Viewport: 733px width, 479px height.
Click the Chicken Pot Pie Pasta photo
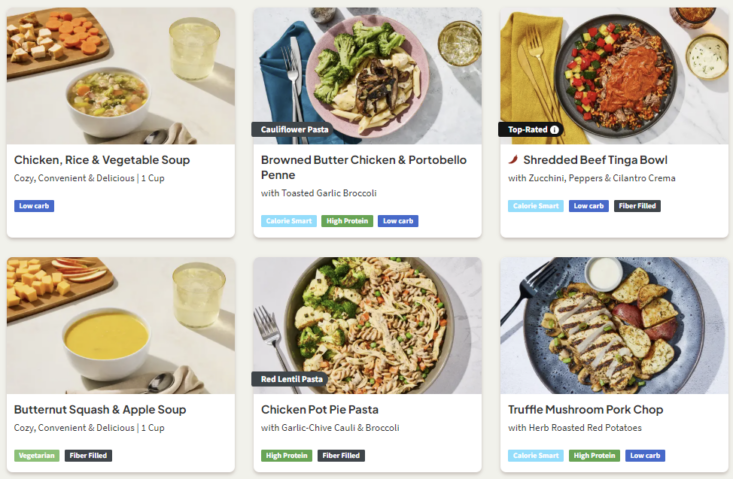pos(367,320)
